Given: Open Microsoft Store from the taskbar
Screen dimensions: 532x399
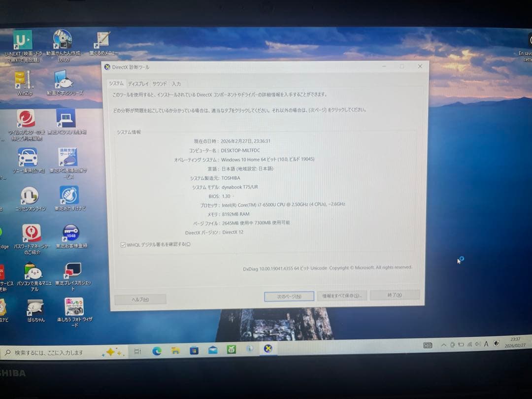Looking at the screenshot, I should (194, 350).
